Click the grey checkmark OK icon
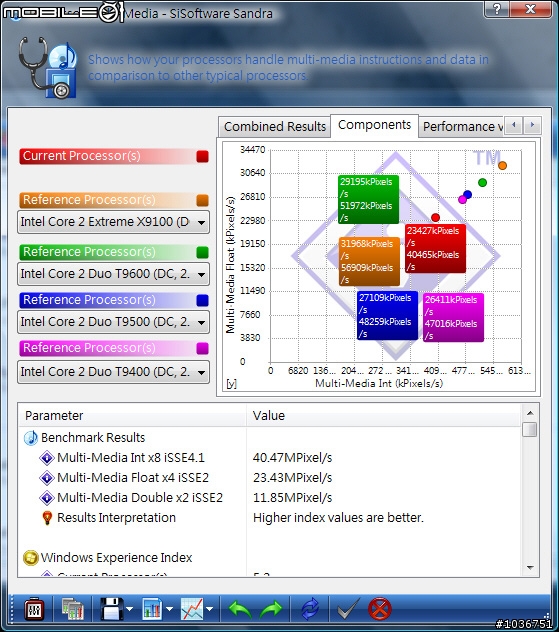Screen dimensions: 559x632 (x=348, y=609)
